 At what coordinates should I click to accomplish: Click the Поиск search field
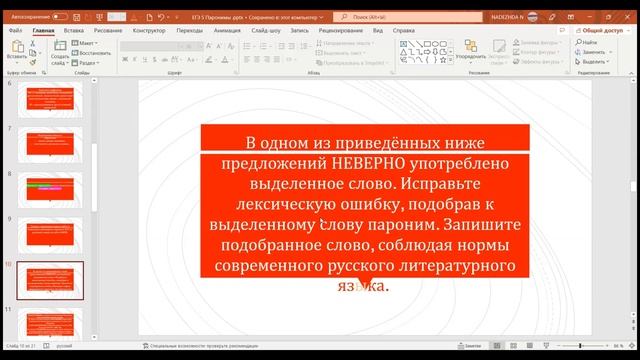pos(407,17)
